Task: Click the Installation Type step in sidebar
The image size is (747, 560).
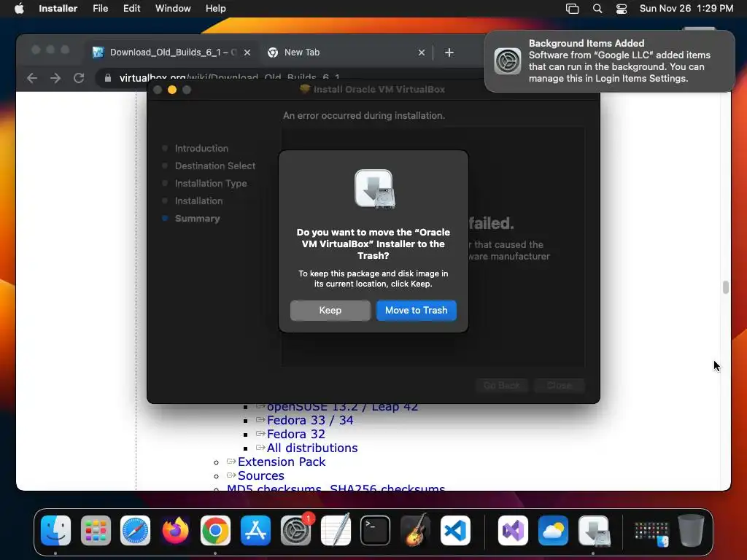Action: click(x=211, y=183)
